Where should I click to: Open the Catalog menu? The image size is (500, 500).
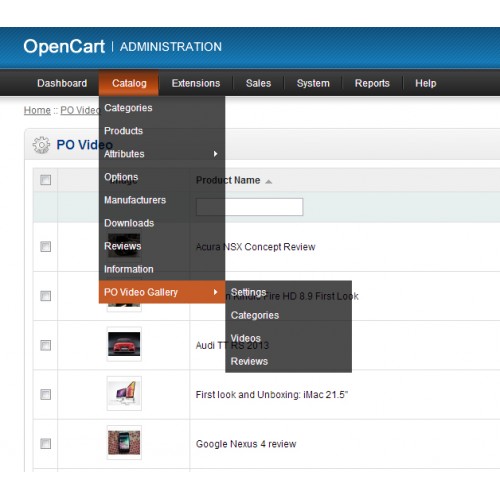pyautogui.click(x=129, y=83)
